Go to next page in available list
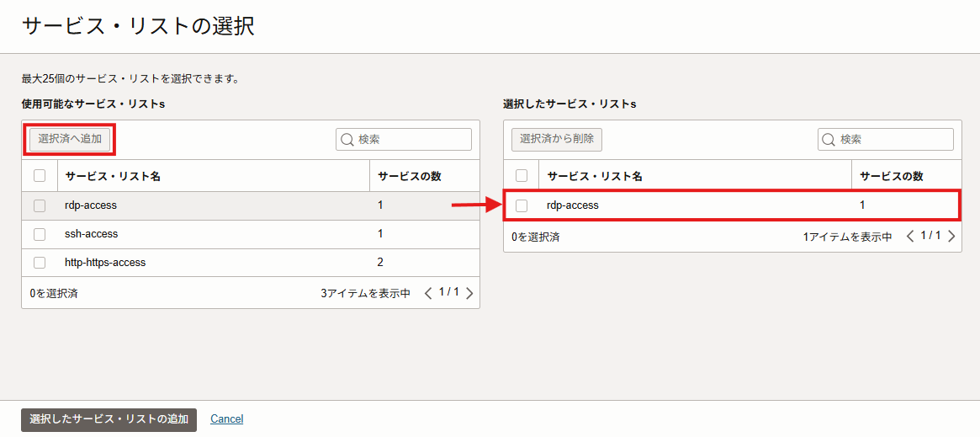Image resolution: width=980 pixels, height=437 pixels. (x=469, y=293)
